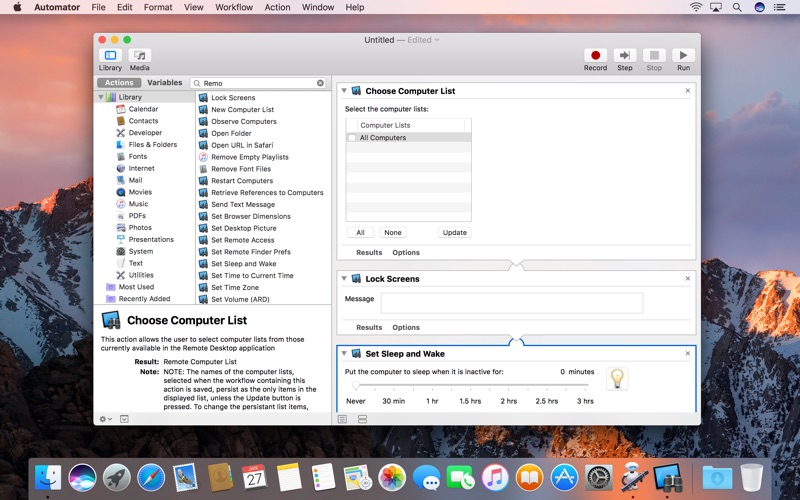Clear the action search field

[x=321, y=83]
